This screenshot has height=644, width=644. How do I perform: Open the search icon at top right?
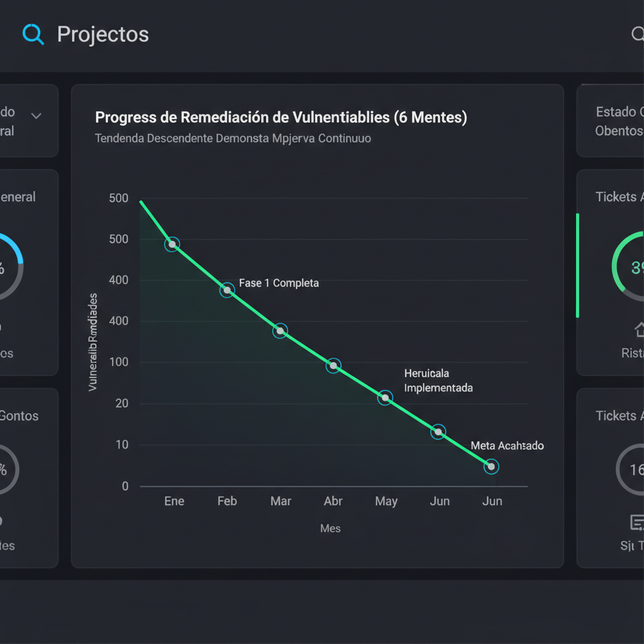[x=636, y=34]
